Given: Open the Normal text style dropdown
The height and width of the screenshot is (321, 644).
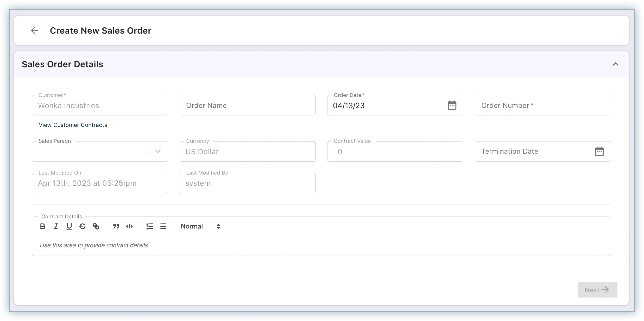Looking at the screenshot, I should point(200,226).
